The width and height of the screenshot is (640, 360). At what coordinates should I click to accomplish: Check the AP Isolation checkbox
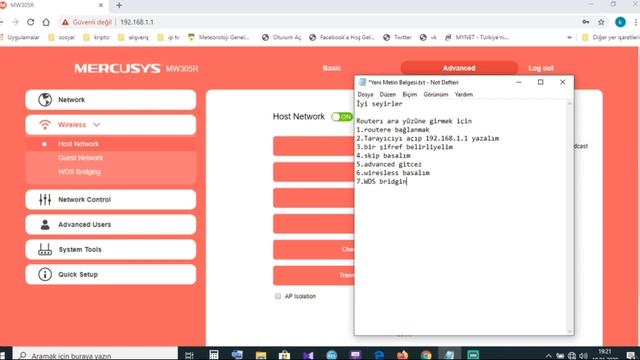[x=278, y=296]
